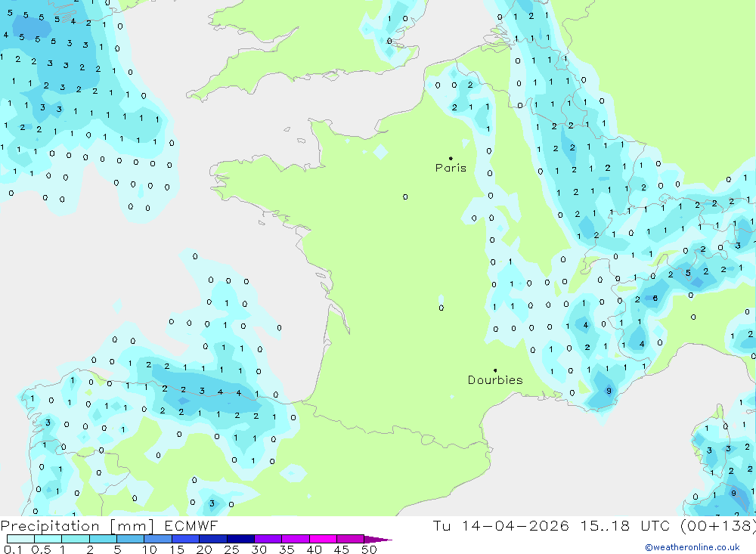This screenshot has width=756, height=554.
Task: Click the 15..18 UTC time range
Action: point(626,526)
